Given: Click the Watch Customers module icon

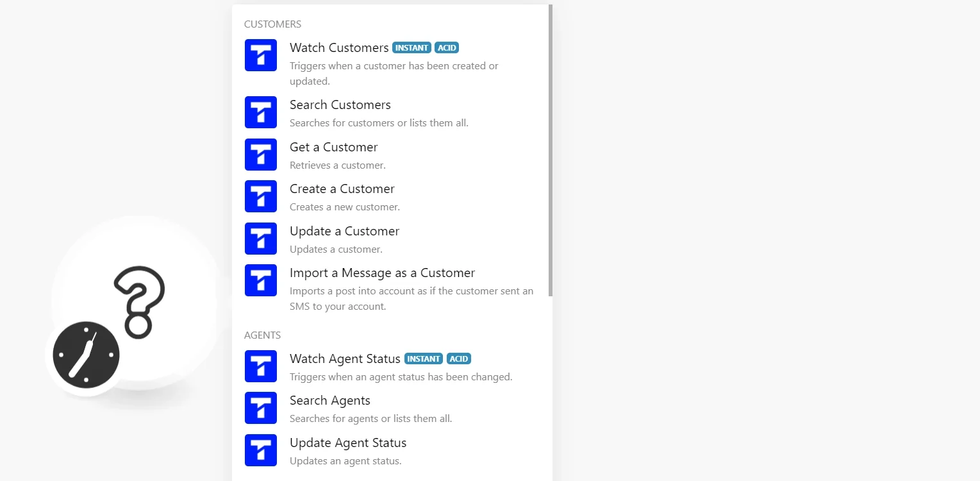Looking at the screenshot, I should 261,55.
